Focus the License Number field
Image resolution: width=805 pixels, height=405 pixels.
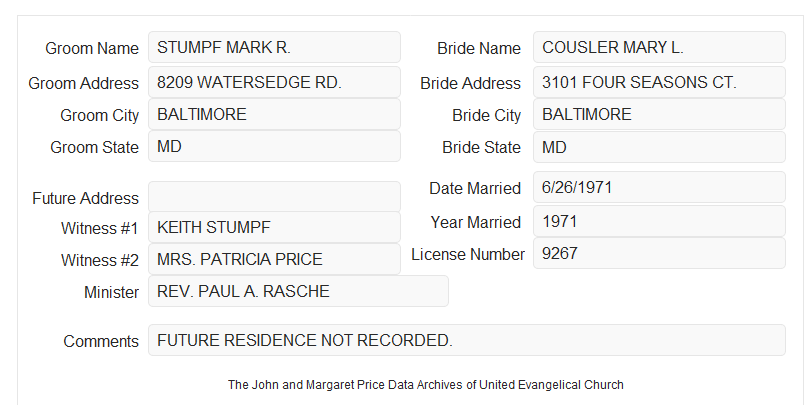pyautogui.click(x=659, y=253)
